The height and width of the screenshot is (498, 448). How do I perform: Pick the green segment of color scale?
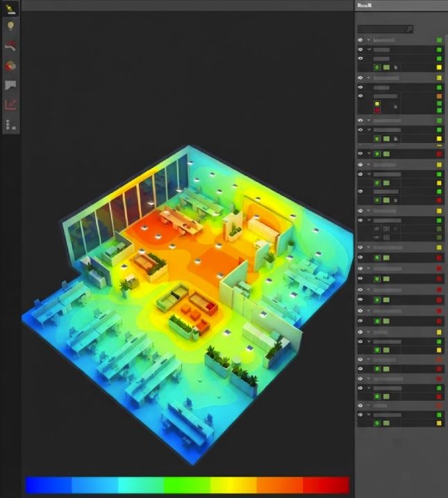[x=188, y=485]
